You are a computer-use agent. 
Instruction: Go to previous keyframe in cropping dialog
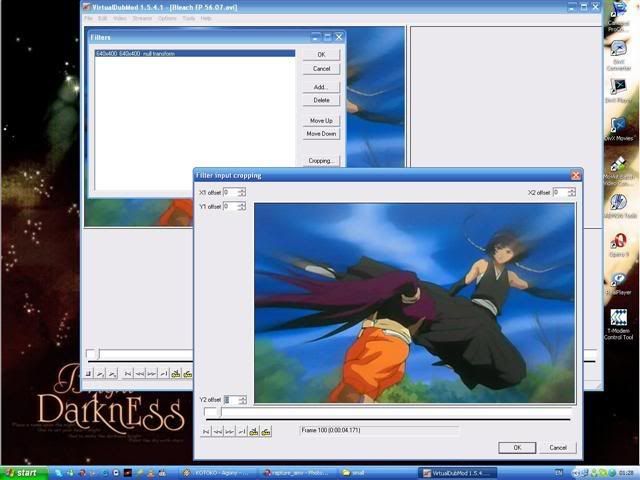[254, 431]
